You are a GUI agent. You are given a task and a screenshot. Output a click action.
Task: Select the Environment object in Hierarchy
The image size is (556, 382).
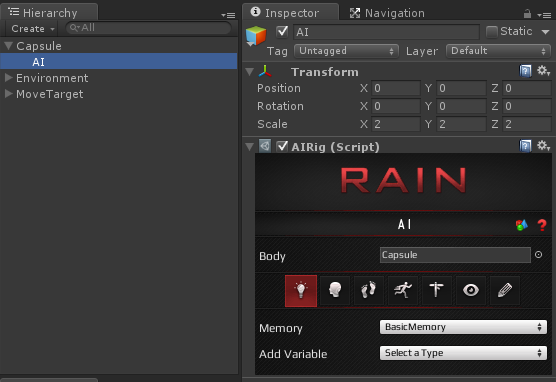pyautogui.click(x=119, y=78)
